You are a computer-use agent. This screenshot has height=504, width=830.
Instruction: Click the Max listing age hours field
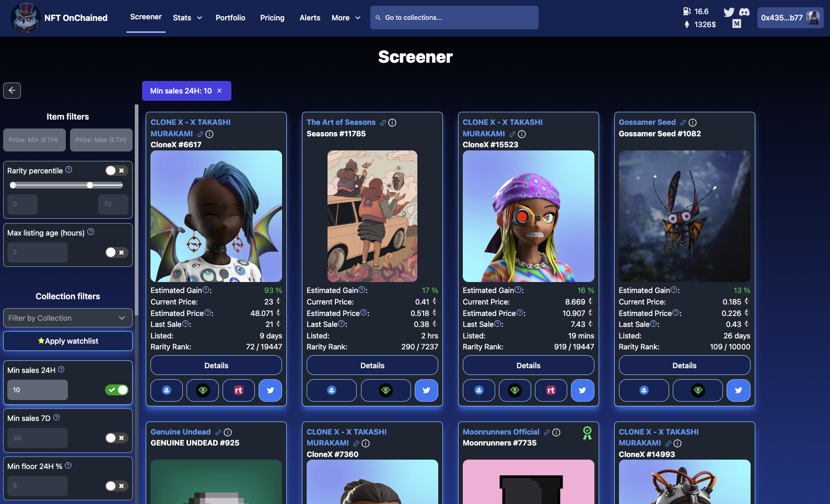[38, 252]
